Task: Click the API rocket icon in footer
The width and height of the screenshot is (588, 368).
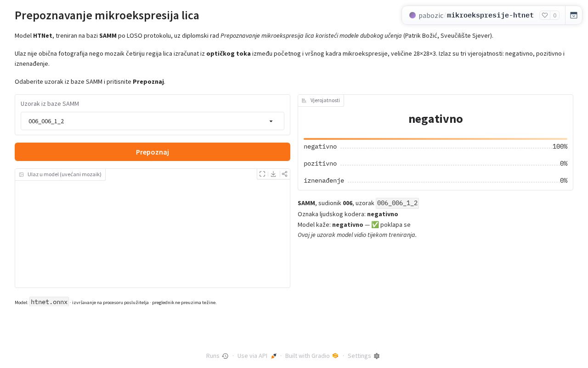Action: coord(274,356)
